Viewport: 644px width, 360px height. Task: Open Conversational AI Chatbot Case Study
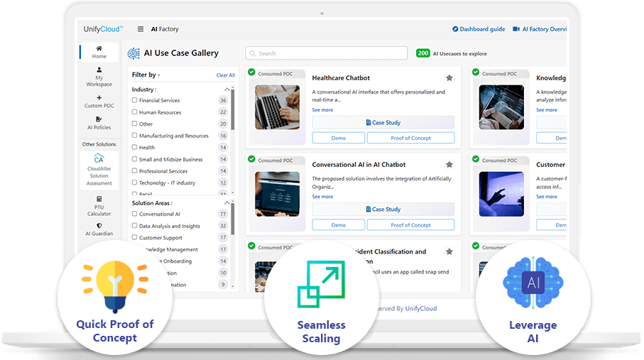[x=383, y=209]
